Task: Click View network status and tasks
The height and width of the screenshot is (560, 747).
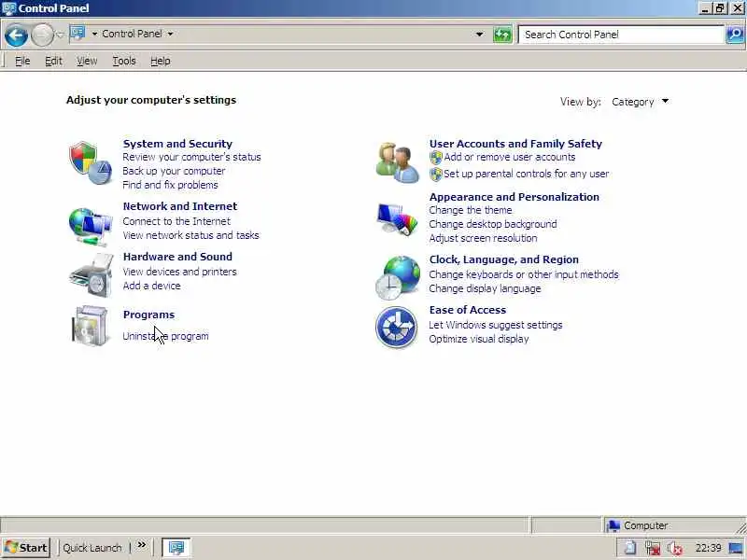Action: coord(190,235)
